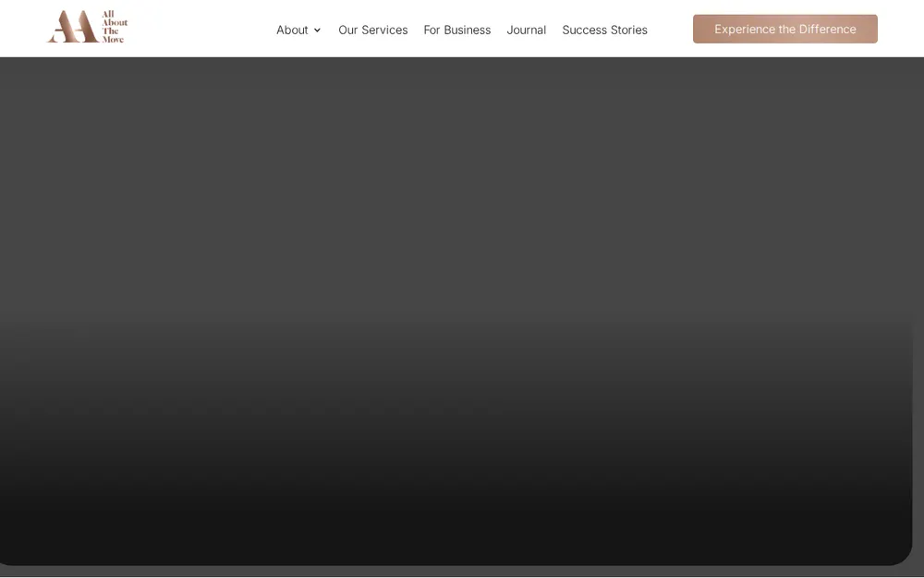The image size is (924, 578).
Task: Click the All About The Move logo
Action: click(x=87, y=27)
